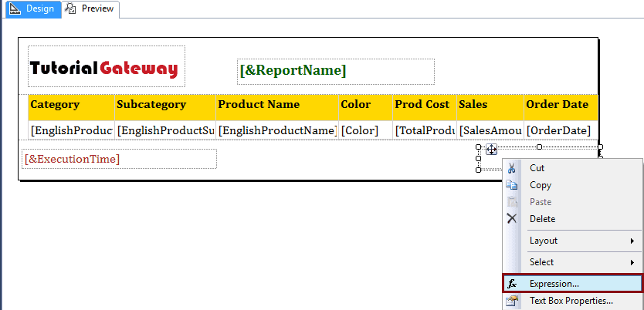Open Text Box Properties... dialog
644x310 pixels.
[x=572, y=301]
